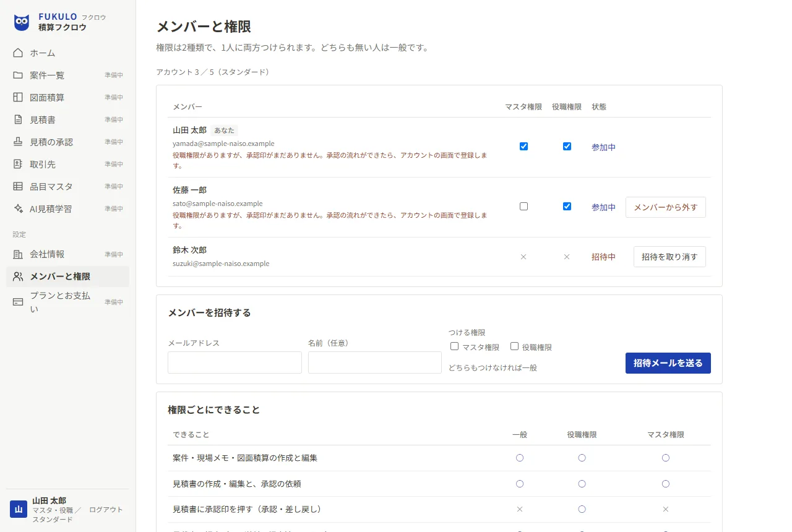This screenshot has height=532, width=792.
Task: Open プランとお支払い settings item
Action: tap(67, 302)
